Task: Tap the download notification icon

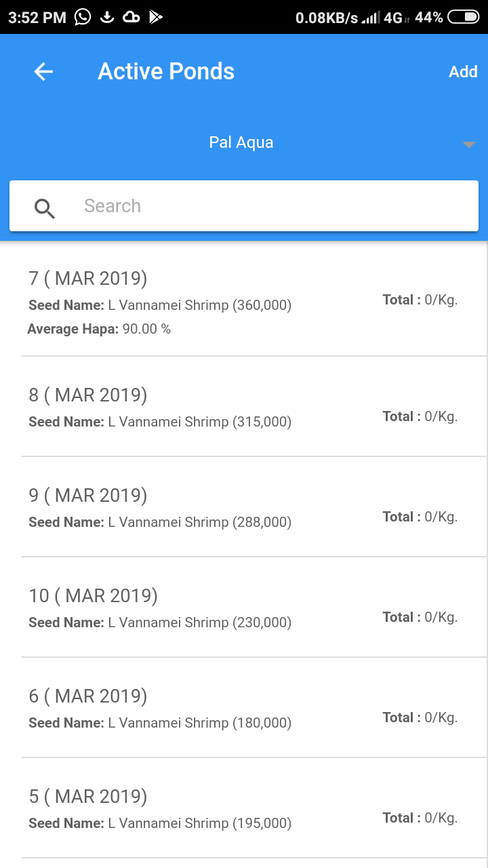Action: pyautogui.click(x=106, y=17)
